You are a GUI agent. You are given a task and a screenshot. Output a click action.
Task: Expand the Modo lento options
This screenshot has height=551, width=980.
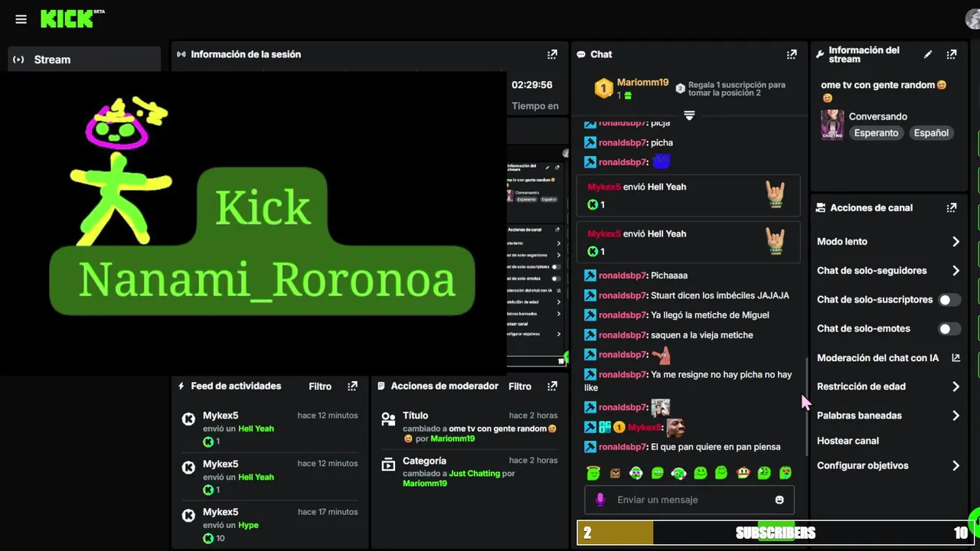pos(955,242)
